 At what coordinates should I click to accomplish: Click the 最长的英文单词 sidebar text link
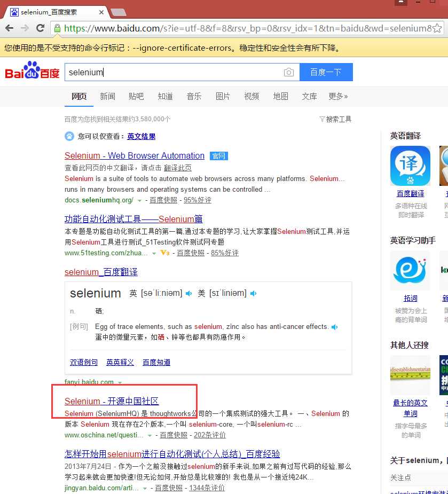410,408
